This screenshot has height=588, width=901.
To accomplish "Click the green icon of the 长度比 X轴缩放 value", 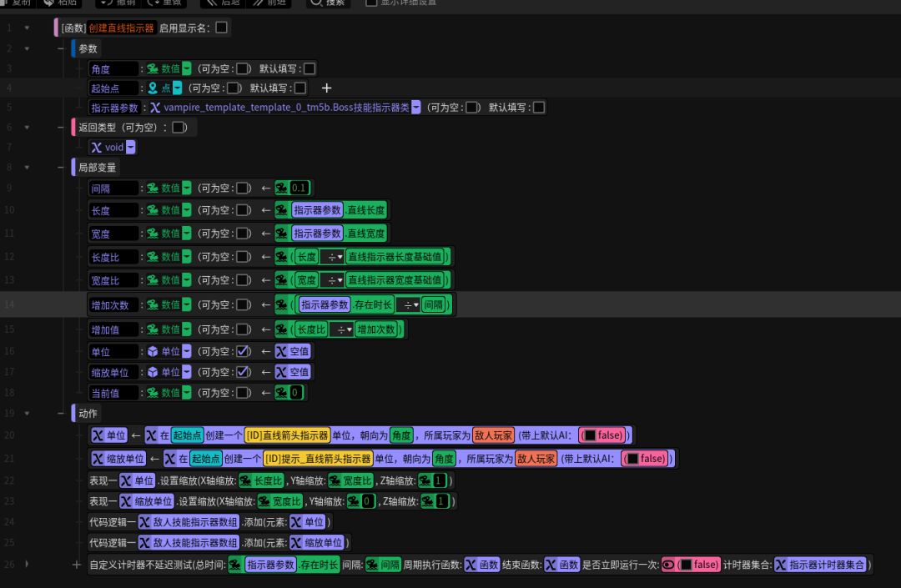I will click(245, 480).
